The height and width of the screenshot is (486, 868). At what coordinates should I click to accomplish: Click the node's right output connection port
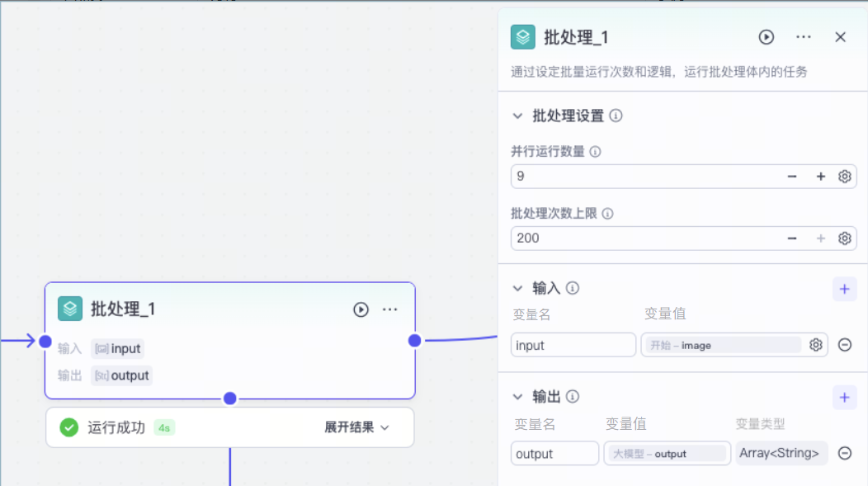click(x=414, y=341)
